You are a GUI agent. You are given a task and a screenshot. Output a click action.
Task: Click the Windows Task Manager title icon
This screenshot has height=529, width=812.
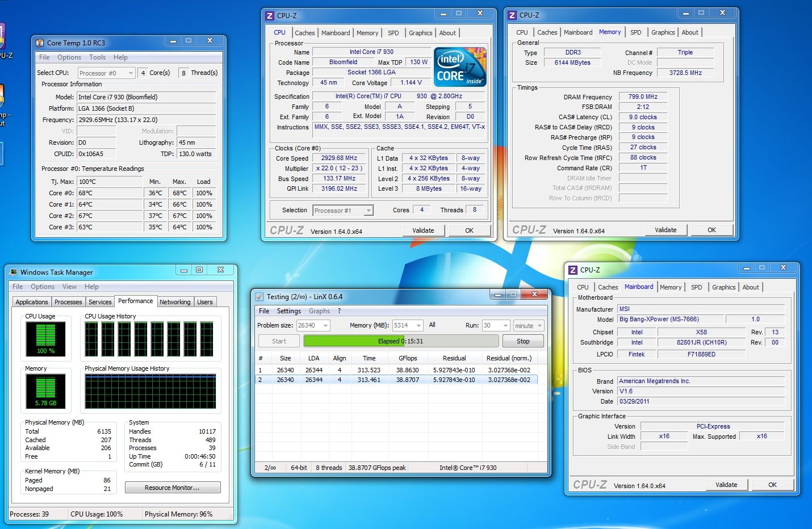(13, 272)
